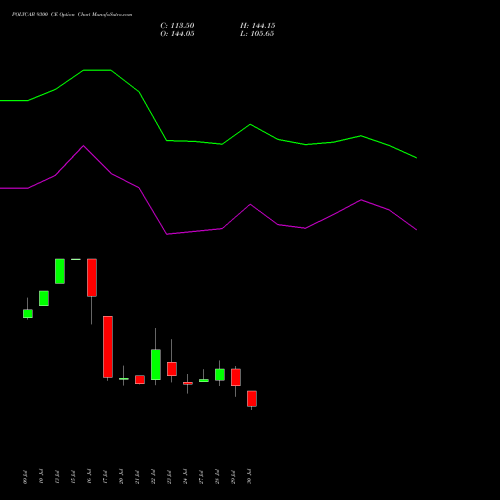Click the chart title POLYCAB CE Option Chart
The image size is (500, 500).
click(72, 15)
